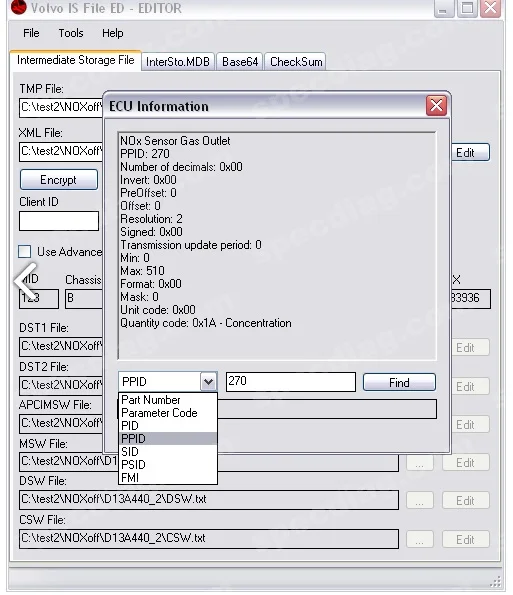Viewport: 513px width, 595px height.
Task: Click the Find button in ECU Information
Action: tap(399, 382)
